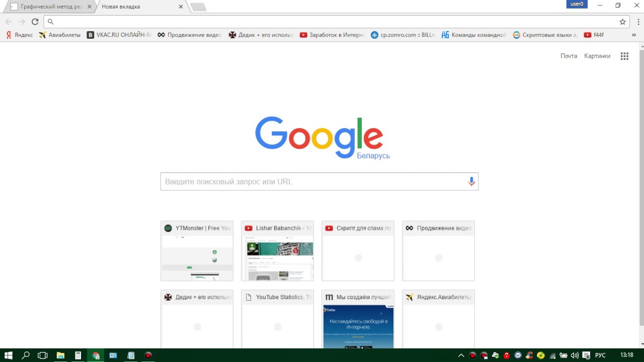Open the cp.zomro.com BILLmanager bookmark

(403, 35)
